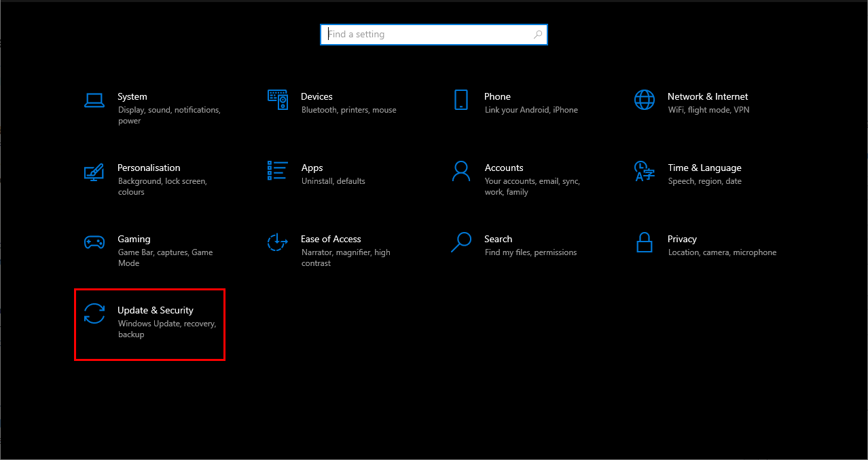
Task: Click the Phone icon
Action: click(x=461, y=100)
